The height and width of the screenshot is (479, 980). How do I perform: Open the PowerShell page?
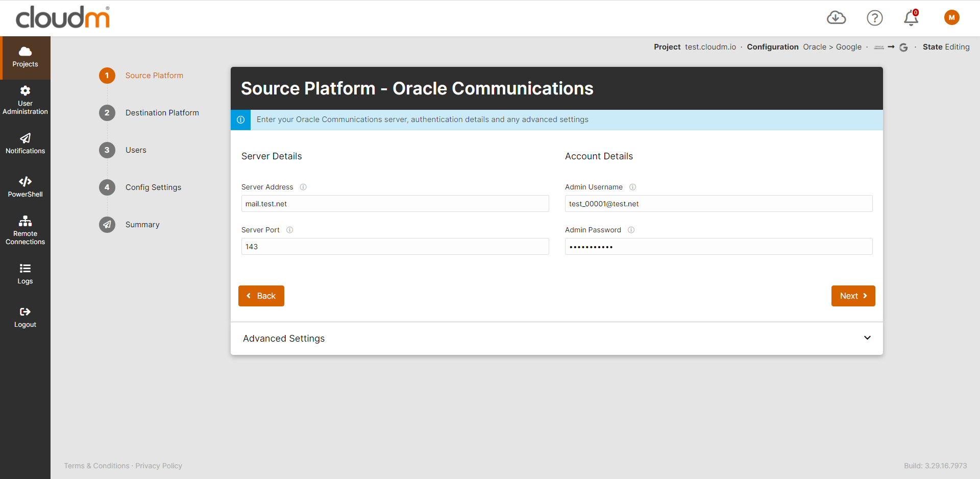pyautogui.click(x=25, y=187)
